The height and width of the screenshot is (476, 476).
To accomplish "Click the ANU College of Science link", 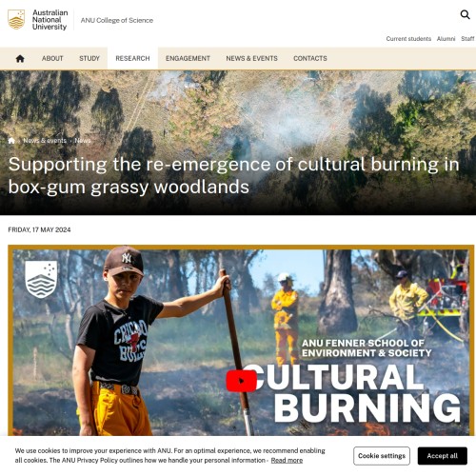I will pyautogui.click(x=117, y=20).
